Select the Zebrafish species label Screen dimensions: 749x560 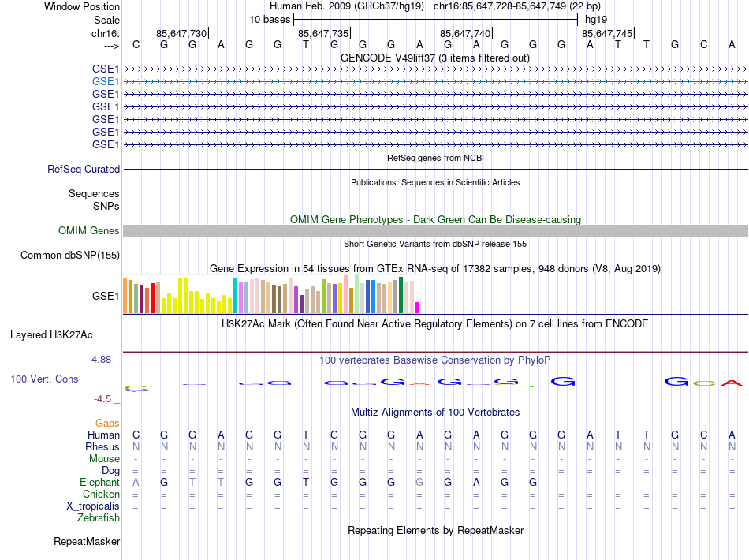click(x=99, y=518)
